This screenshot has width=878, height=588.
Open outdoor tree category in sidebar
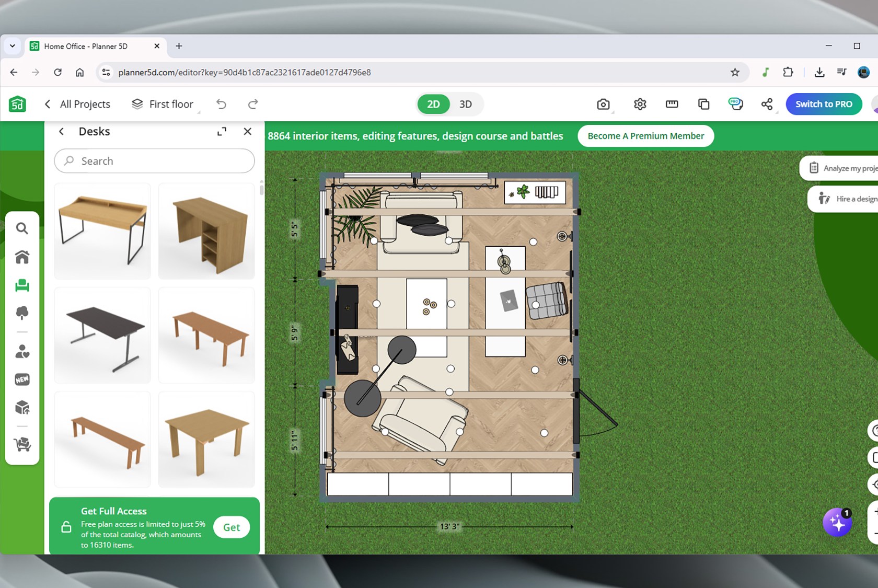(x=22, y=313)
